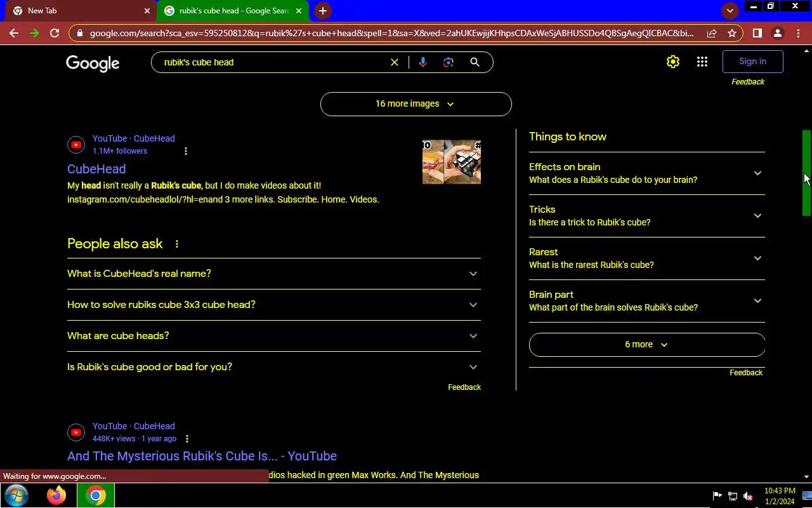Click the scrollbar down arrow
The height and width of the screenshot is (508, 812).
807,477
